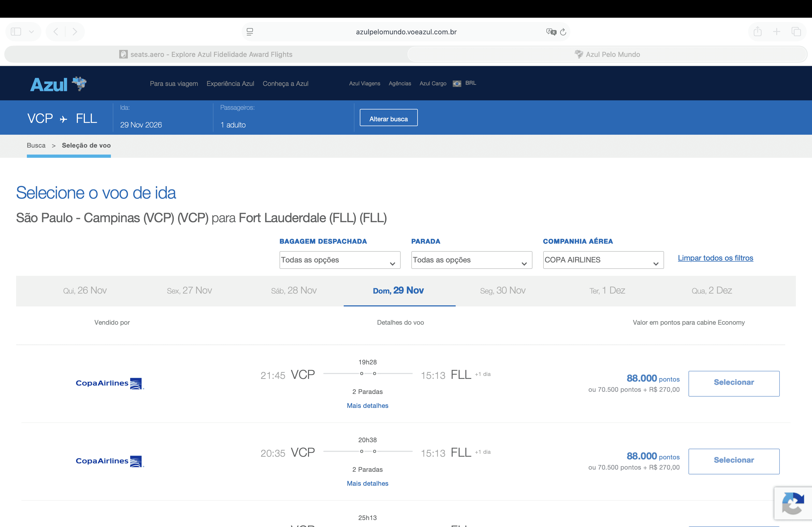Click the 29 Nov 2026 departure date
812x527 pixels.
click(x=141, y=125)
